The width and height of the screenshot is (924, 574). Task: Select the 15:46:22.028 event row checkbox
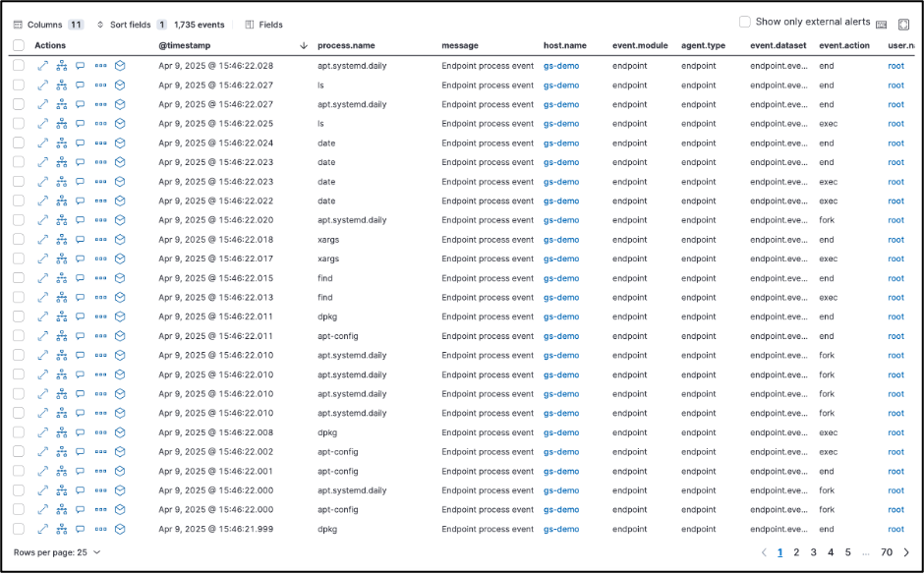[x=19, y=66]
